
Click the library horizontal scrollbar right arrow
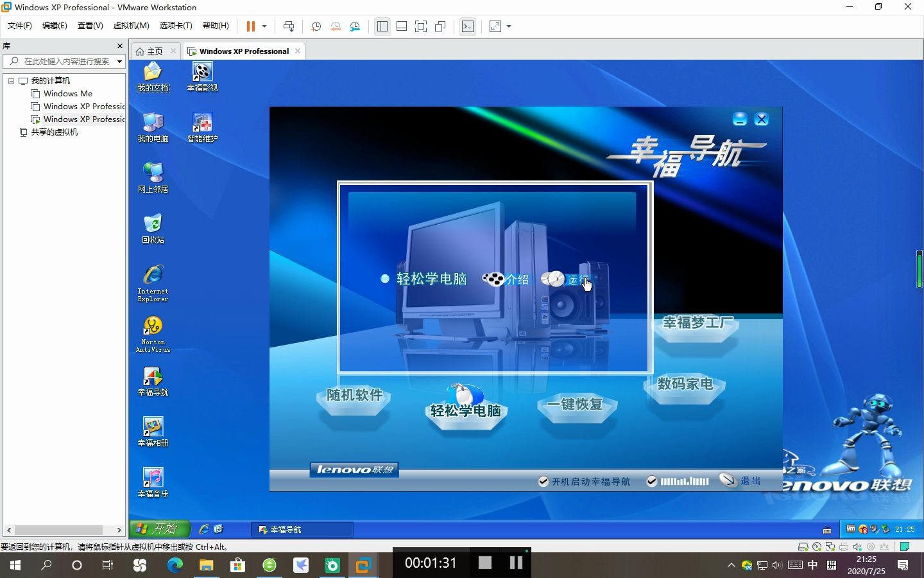(x=119, y=530)
